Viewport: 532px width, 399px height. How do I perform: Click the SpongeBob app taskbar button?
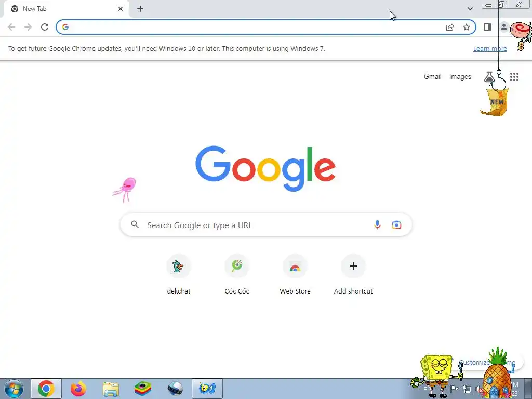tap(207, 389)
